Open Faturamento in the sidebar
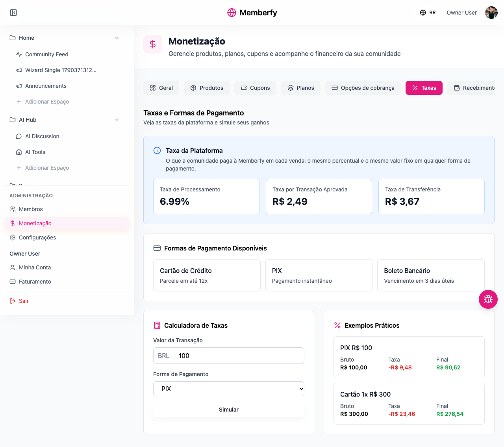 67,282
